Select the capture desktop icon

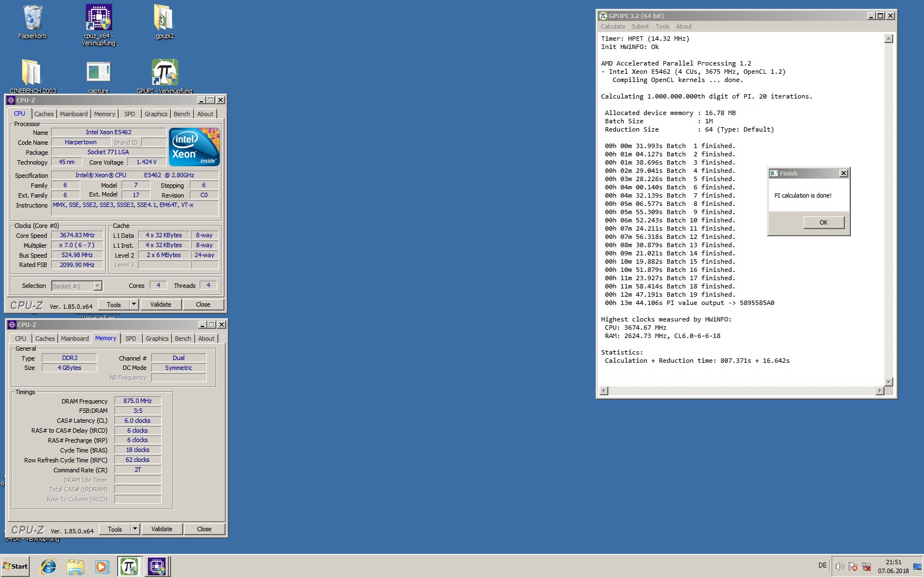tap(98, 76)
